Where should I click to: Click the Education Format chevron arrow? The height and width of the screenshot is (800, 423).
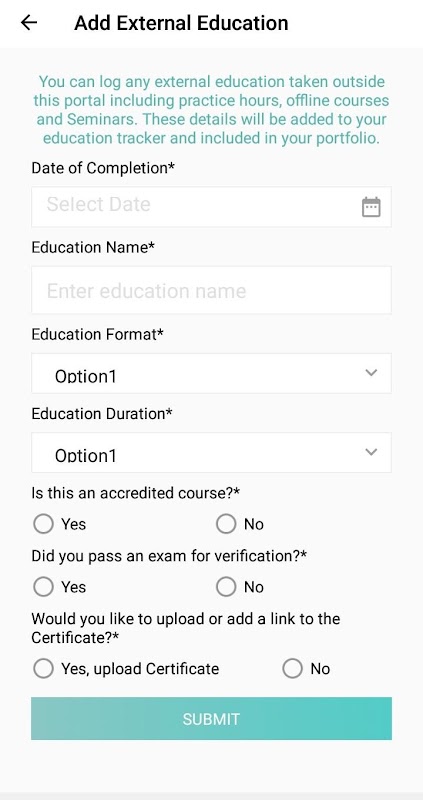point(371,372)
